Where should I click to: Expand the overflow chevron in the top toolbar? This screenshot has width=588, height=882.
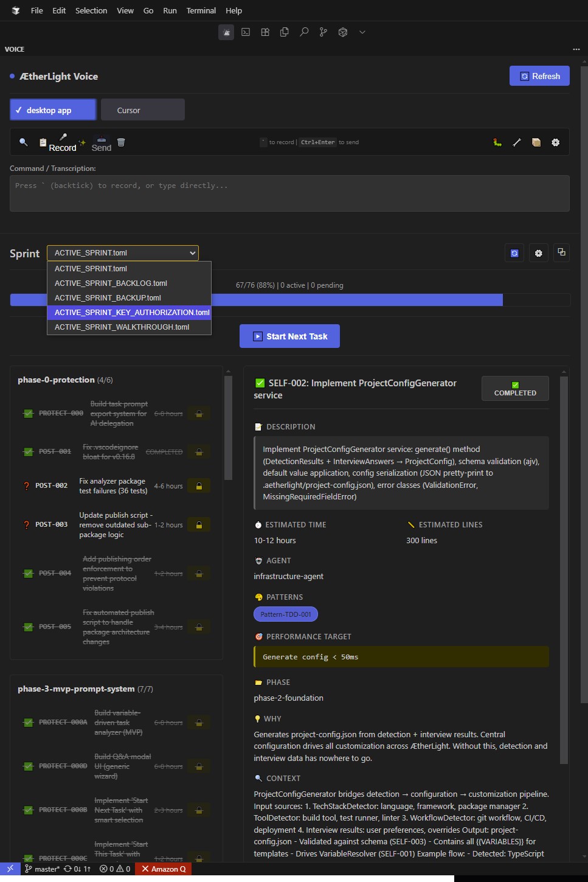click(x=362, y=32)
